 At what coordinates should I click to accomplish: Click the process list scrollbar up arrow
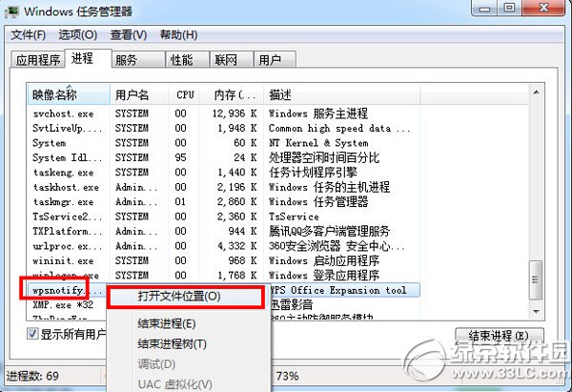(537, 94)
